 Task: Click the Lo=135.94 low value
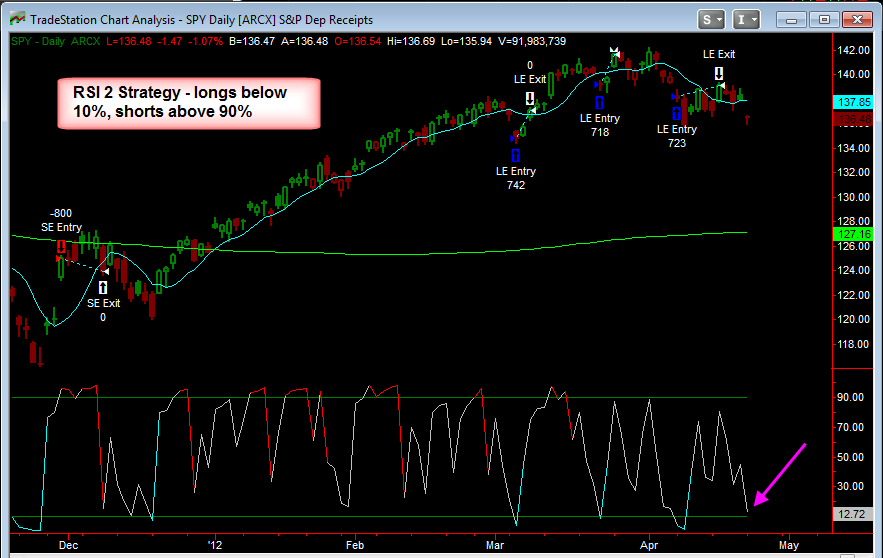[466, 41]
